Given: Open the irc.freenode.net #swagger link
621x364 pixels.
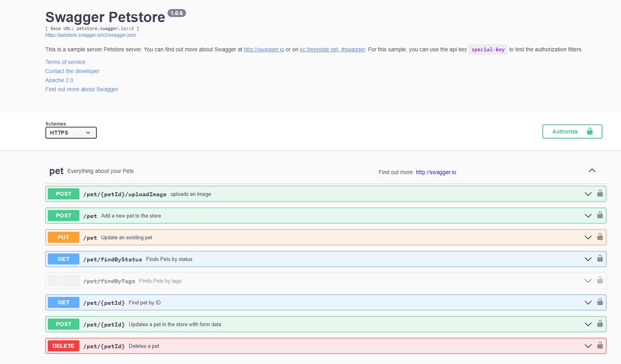Looking at the screenshot, I should (x=333, y=49).
